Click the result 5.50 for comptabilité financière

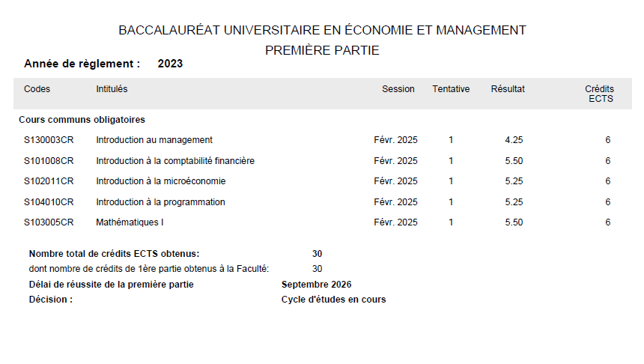(x=514, y=160)
